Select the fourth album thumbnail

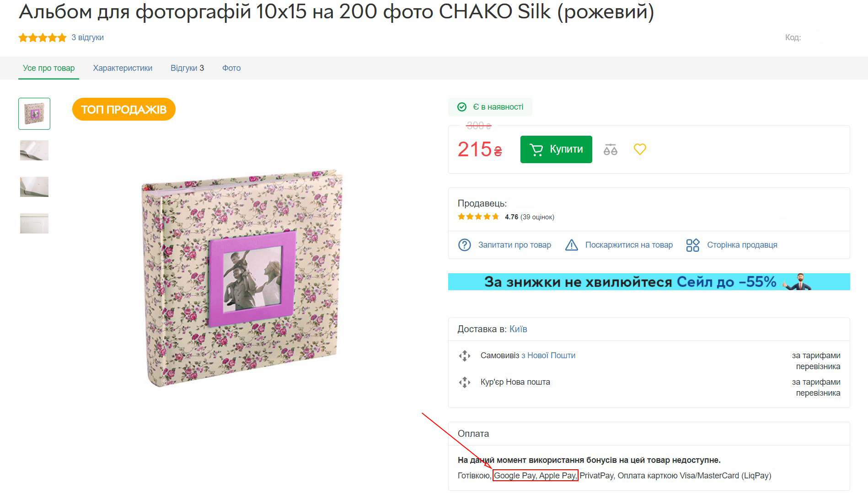pos(34,223)
